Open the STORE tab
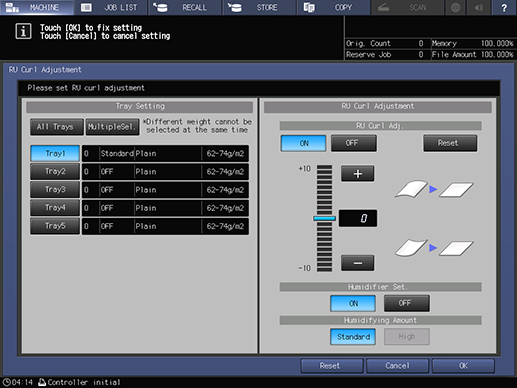Screen dimensions: 517x388 coord(259,7)
